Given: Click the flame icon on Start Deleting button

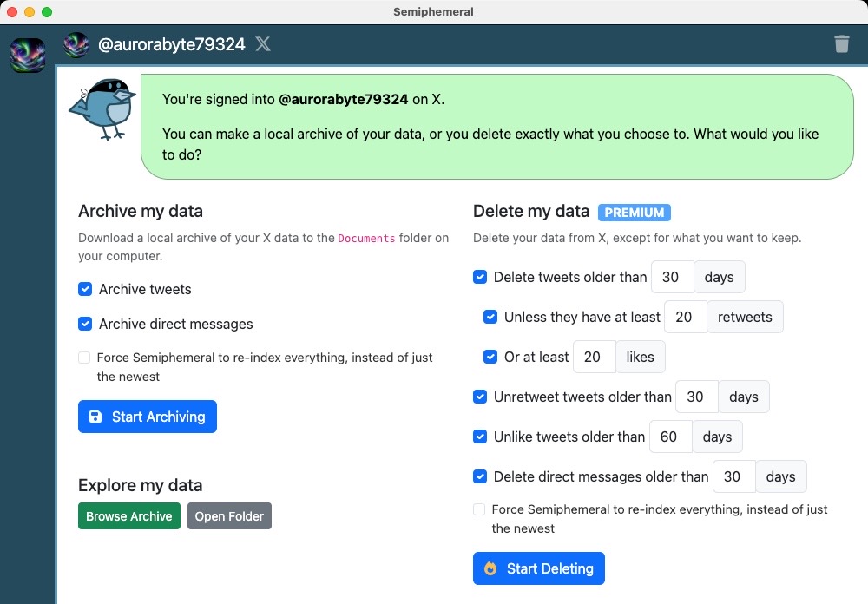Looking at the screenshot, I should click(492, 568).
